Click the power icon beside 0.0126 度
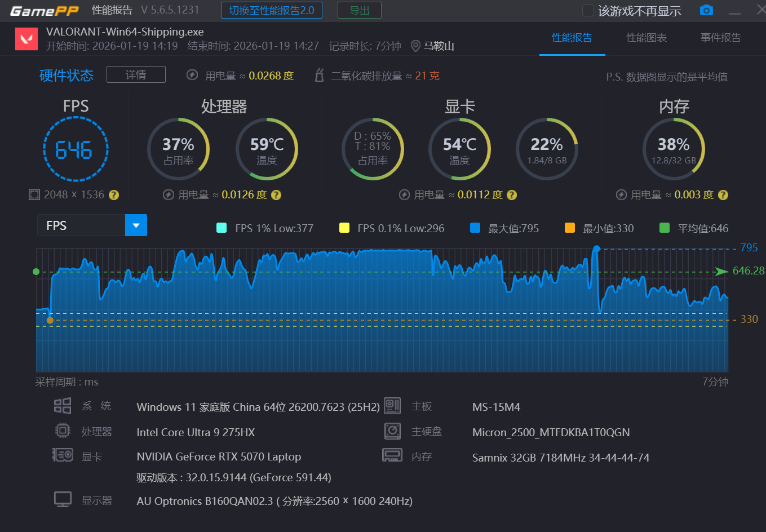Viewport: 766px width, 532px height. point(168,195)
